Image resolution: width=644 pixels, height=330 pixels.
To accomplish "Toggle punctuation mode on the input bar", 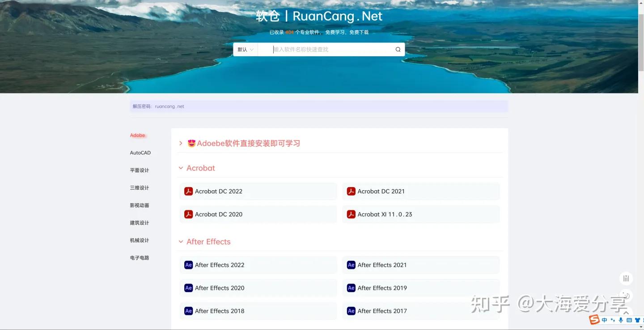I will coord(612,320).
